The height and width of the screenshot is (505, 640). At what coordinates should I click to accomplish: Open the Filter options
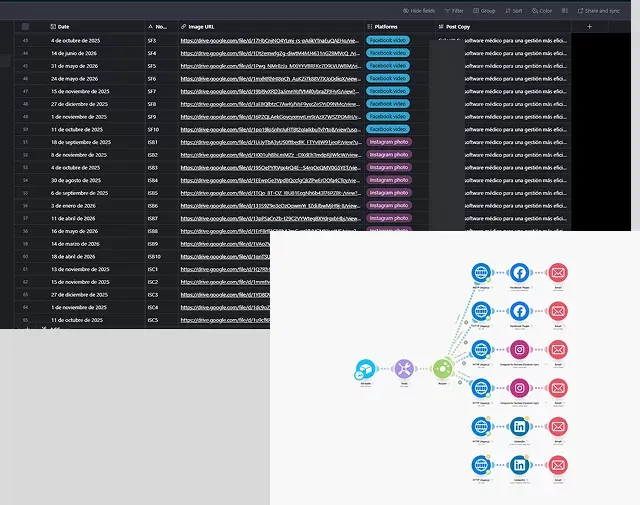pos(455,10)
